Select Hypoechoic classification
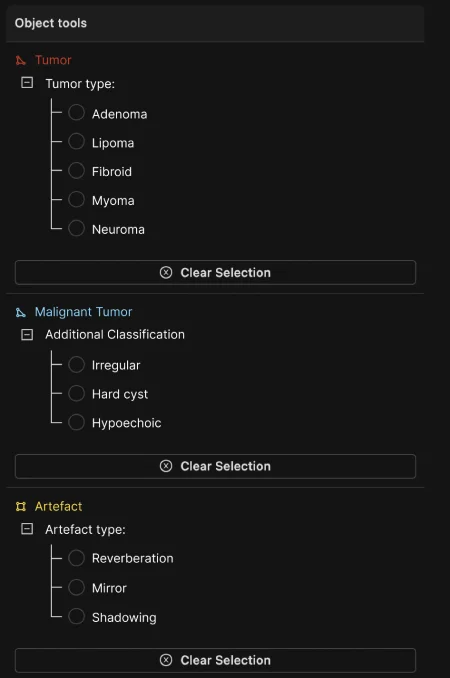The image size is (450, 678). [x=77, y=422]
